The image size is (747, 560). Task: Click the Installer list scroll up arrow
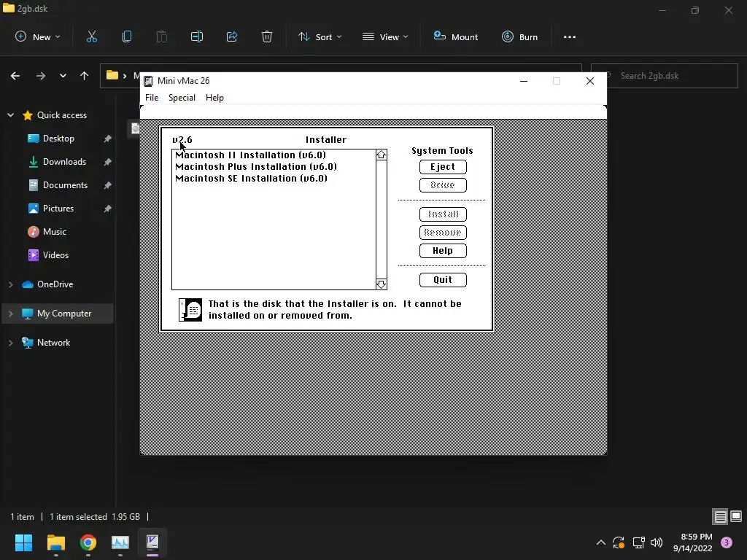click(x=381, y=155)
